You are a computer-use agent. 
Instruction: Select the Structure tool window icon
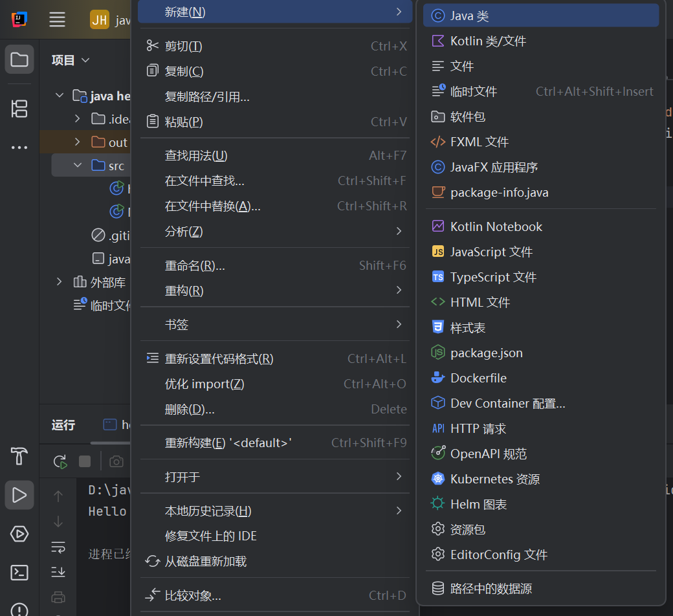(x=19, y=109)
